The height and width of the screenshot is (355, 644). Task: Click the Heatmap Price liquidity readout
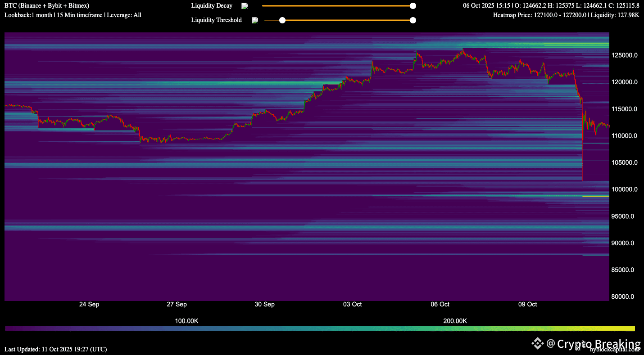click(566, 15)
